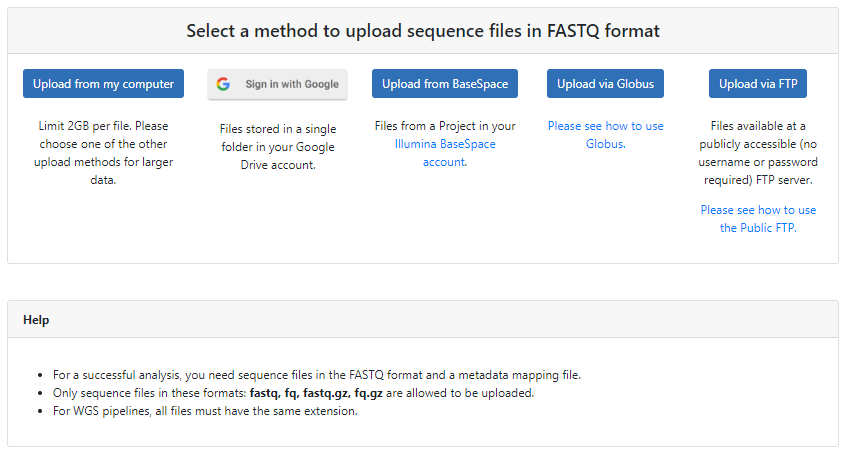Screen dimensions: 850x457
Task: Open the Illumina BaseSpace account link
Action: 445,153
